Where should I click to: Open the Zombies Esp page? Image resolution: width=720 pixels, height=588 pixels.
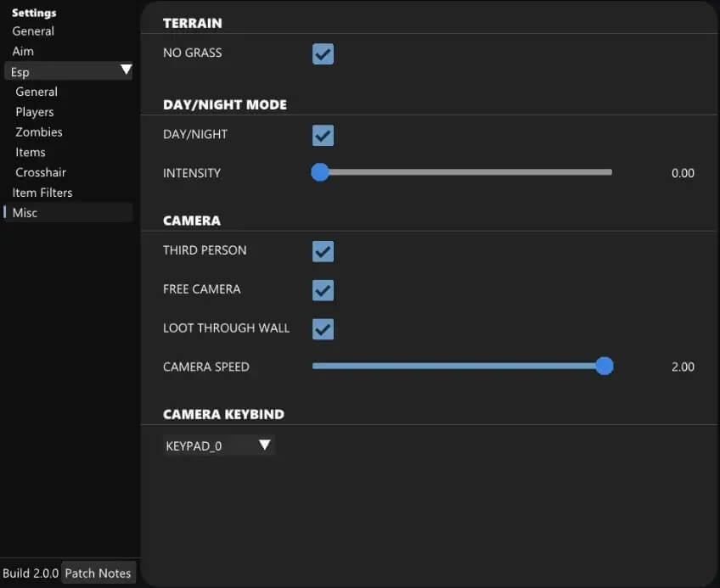pyautogui.click(x=39, y=132)
